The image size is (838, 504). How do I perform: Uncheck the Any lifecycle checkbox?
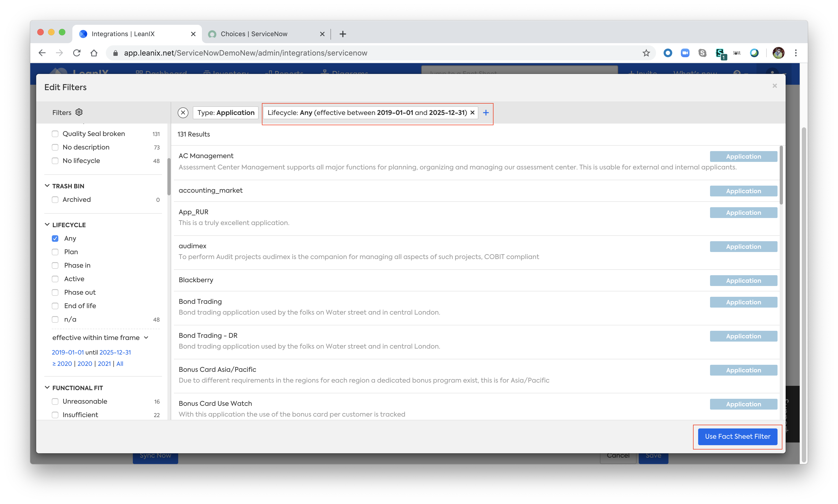coord(55,239)
